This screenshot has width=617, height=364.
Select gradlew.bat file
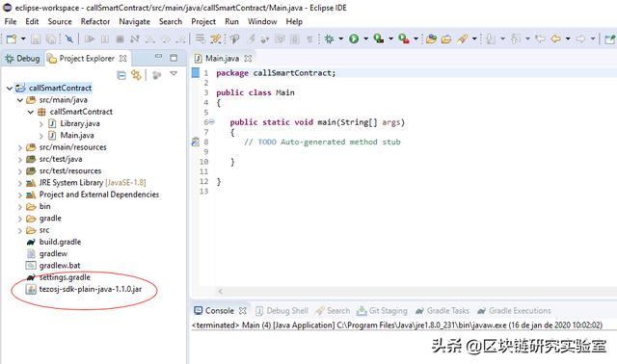coord(60,266)
